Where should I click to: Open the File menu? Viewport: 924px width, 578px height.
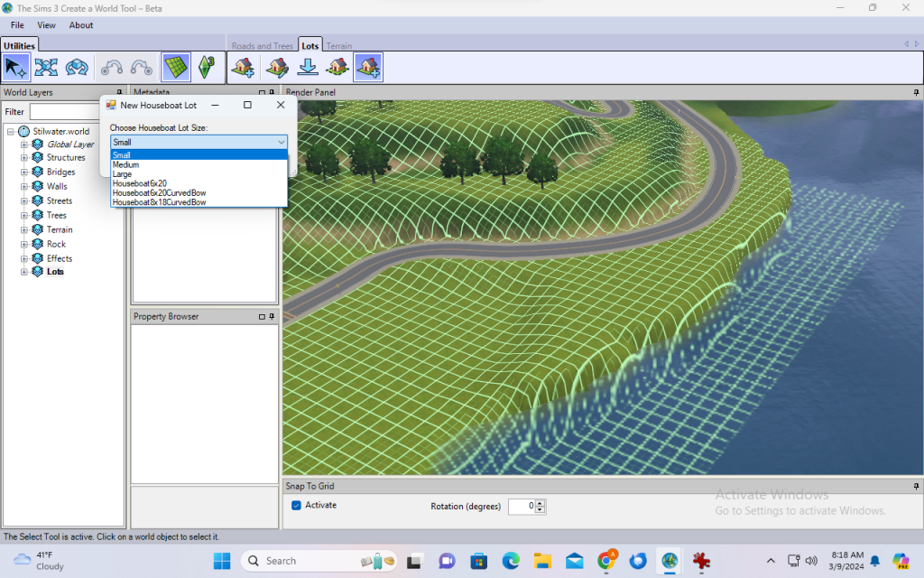17,25
